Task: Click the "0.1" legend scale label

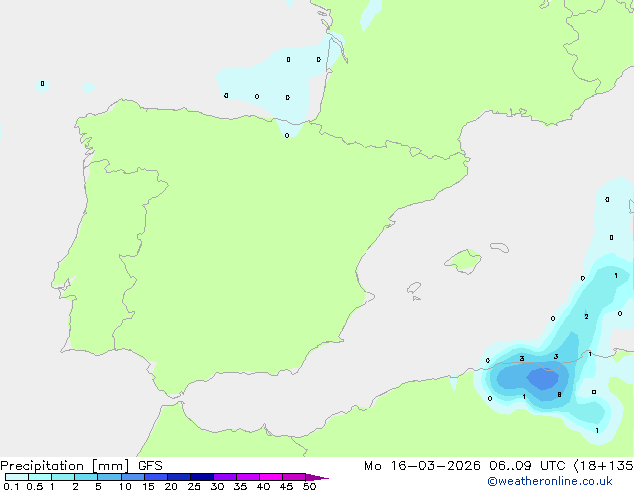Action: pos(11,486)
